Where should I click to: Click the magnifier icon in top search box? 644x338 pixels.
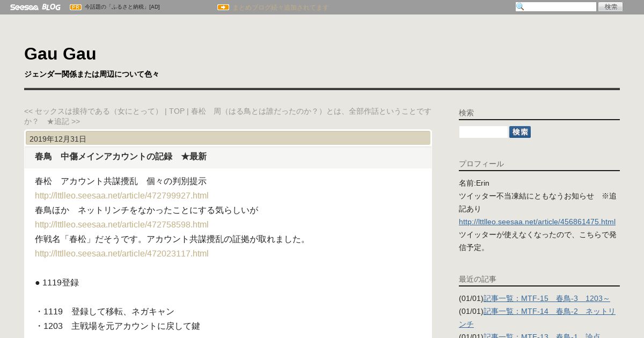pyautogui.click(x=519, y=6)
